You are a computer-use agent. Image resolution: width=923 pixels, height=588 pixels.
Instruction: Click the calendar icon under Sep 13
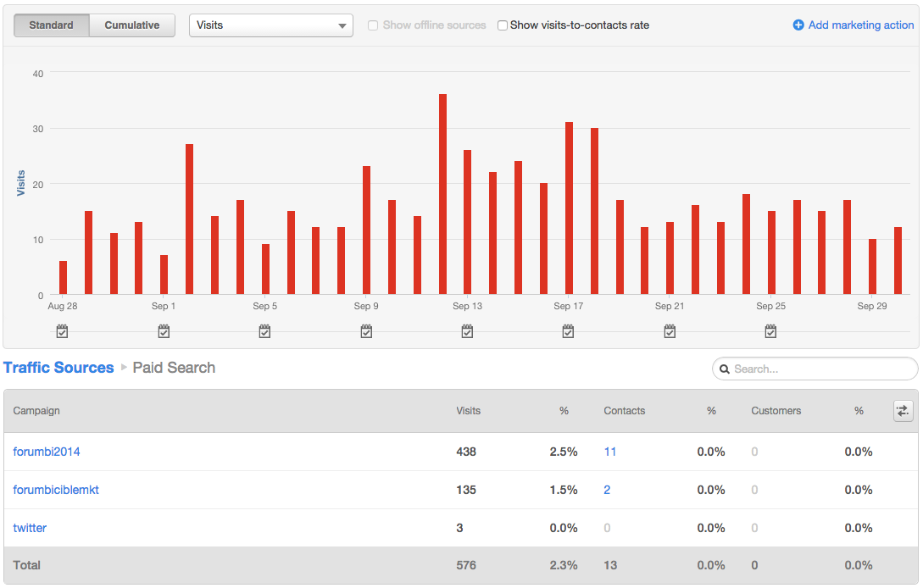(467, 330)
